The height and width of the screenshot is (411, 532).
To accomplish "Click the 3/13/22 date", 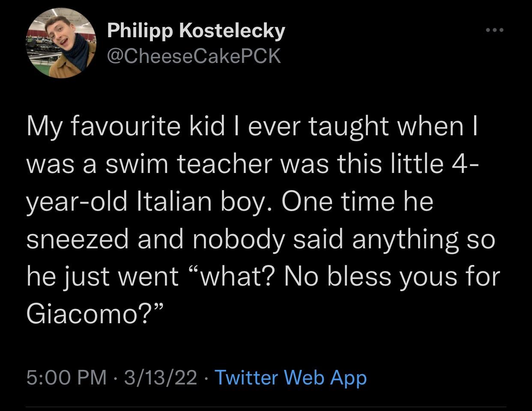I will [x=161, y=378].
